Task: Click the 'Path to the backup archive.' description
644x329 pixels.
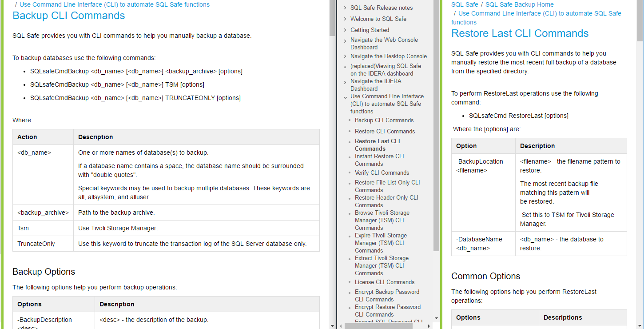Action: point(116,213)
